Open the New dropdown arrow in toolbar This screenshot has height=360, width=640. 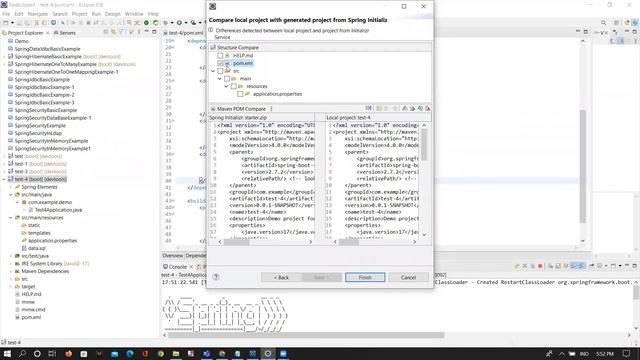[x=12, y=23]
